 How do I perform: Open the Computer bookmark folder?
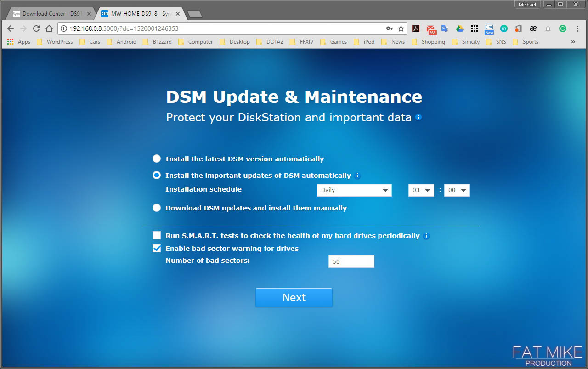point(196,41)
